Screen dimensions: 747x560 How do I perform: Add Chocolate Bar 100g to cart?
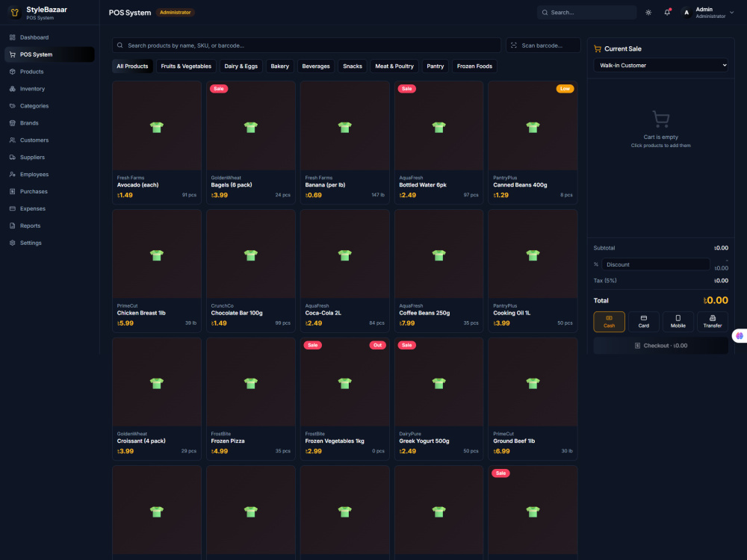(250, 270)
